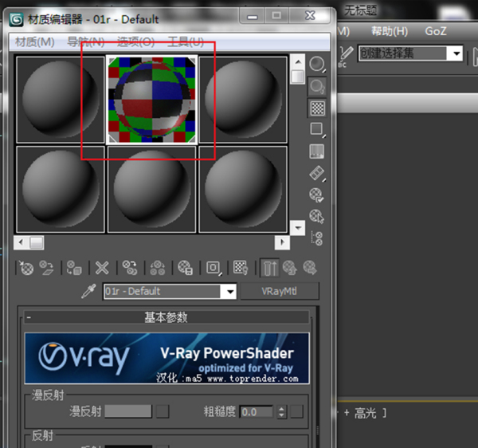Click Assign Material to Selection icon
The width and height of the screenshot is (478, 448).
pos(74,268)
